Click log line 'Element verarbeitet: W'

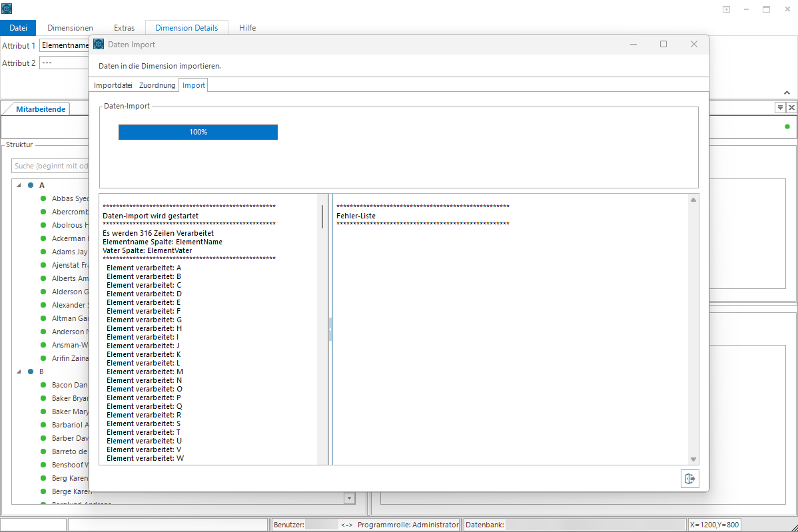point(145,458)
